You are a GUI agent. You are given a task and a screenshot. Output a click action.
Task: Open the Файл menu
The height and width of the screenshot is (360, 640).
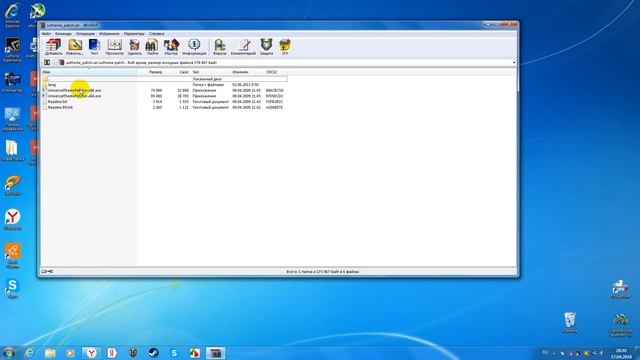[46, 33]
